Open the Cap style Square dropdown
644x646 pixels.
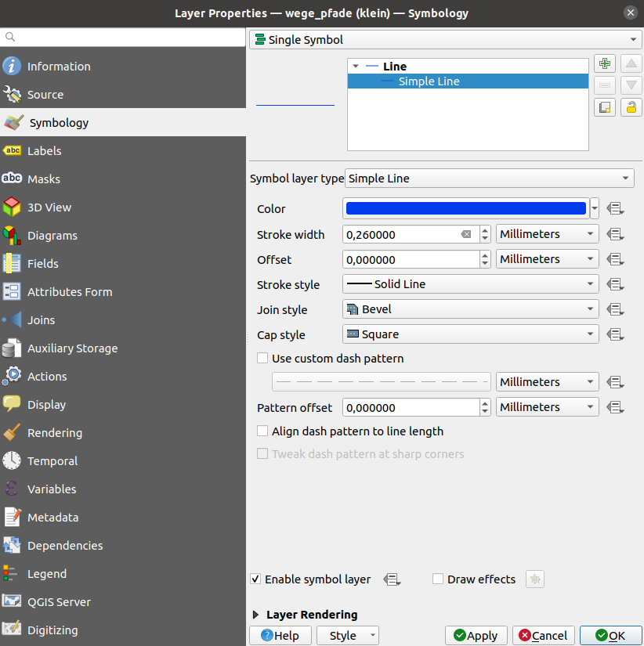(x=470, y=334)
